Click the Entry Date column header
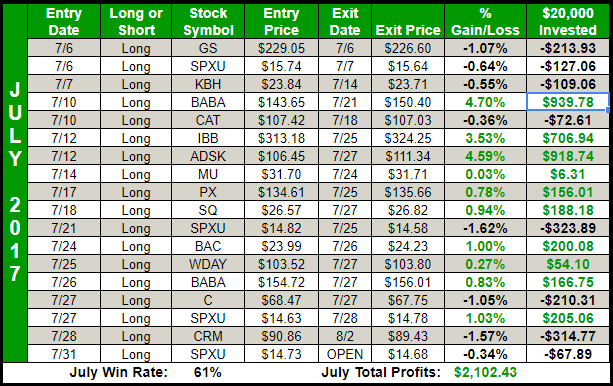613x386 pixels. pos(64,22)
